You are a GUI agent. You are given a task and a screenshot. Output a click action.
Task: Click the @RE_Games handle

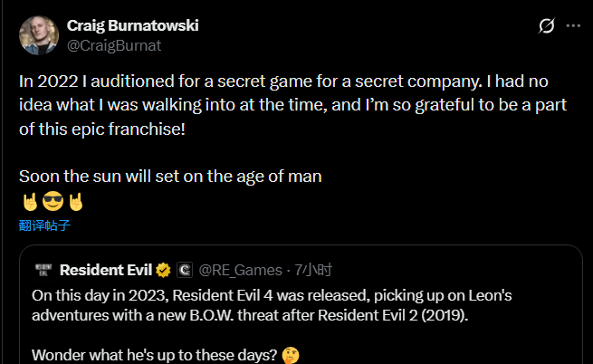pyautogui.click(x=239, y=269)
